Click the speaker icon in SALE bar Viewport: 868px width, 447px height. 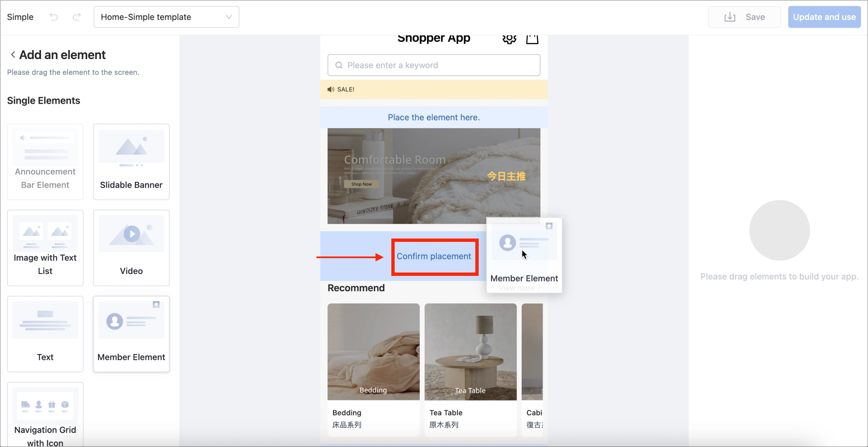tap(331, 89)
